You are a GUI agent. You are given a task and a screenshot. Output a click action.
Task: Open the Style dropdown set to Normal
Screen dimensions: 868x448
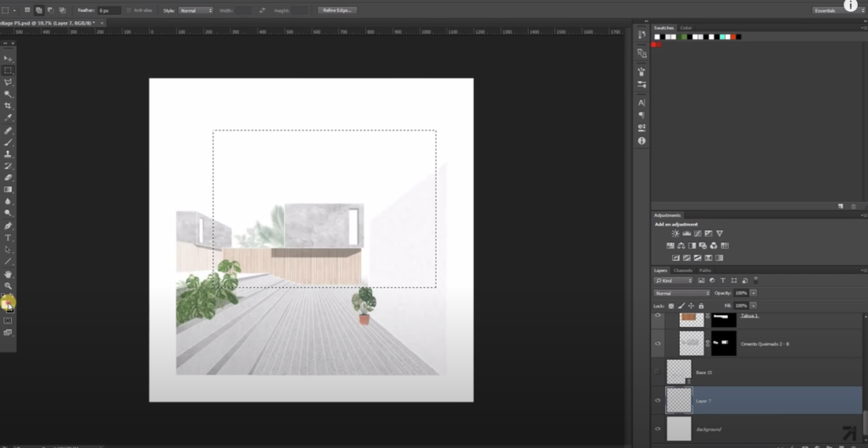click(196, 10)
